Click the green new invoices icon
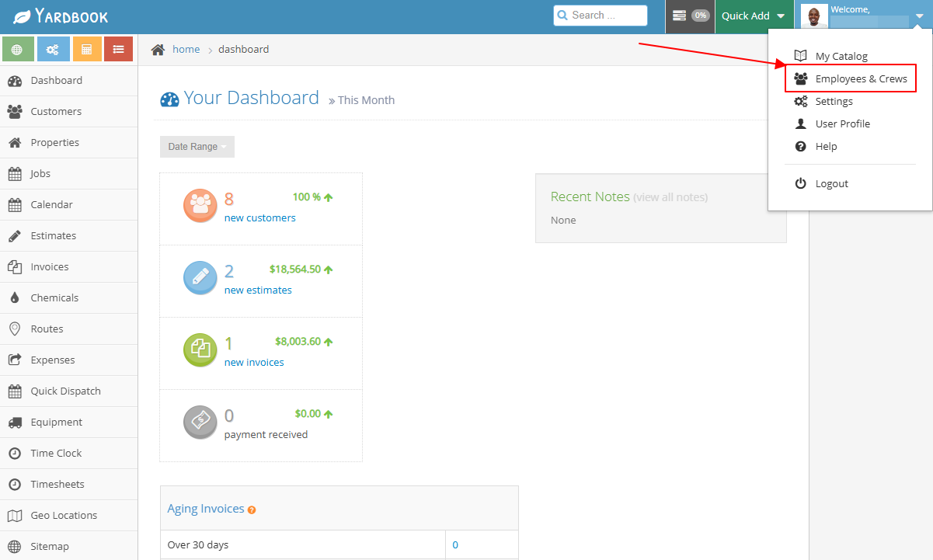 (200, 350)
